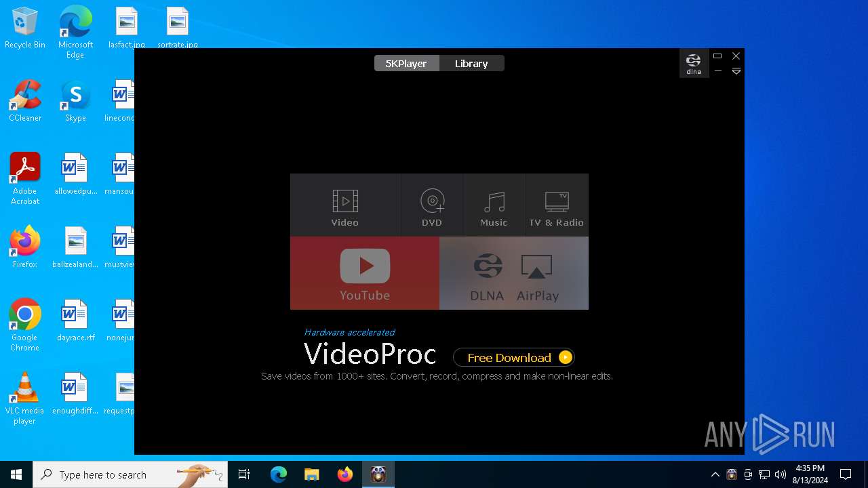This screenshot has width=868, height=488.
Task: Open Firefox from the taskbar
Action: (345, 474)
